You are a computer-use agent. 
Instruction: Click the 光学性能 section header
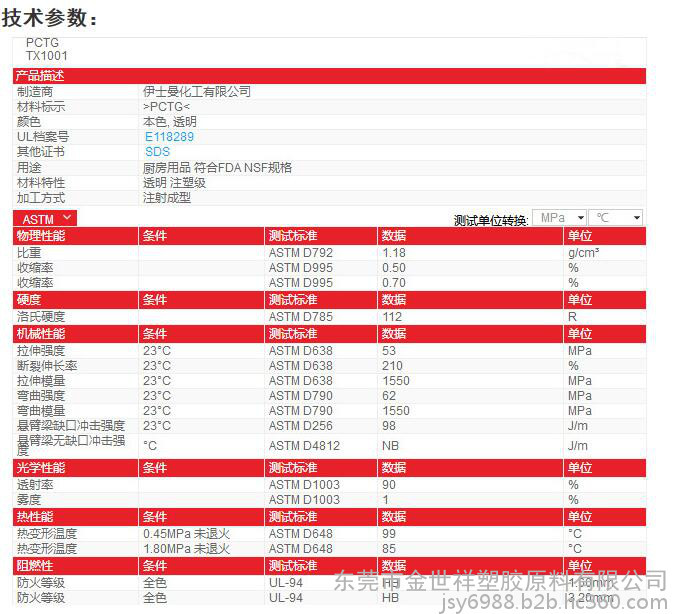click(x=40, y=468)
